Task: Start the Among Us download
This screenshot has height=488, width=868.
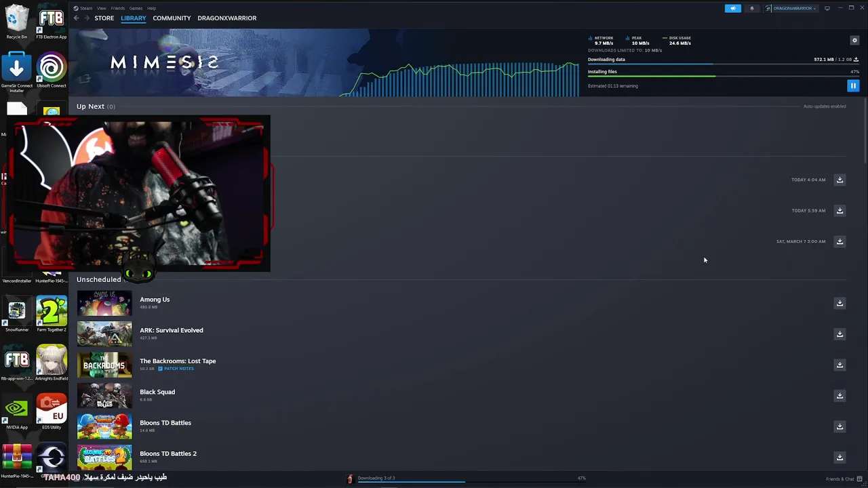Action: coord(840,303)
